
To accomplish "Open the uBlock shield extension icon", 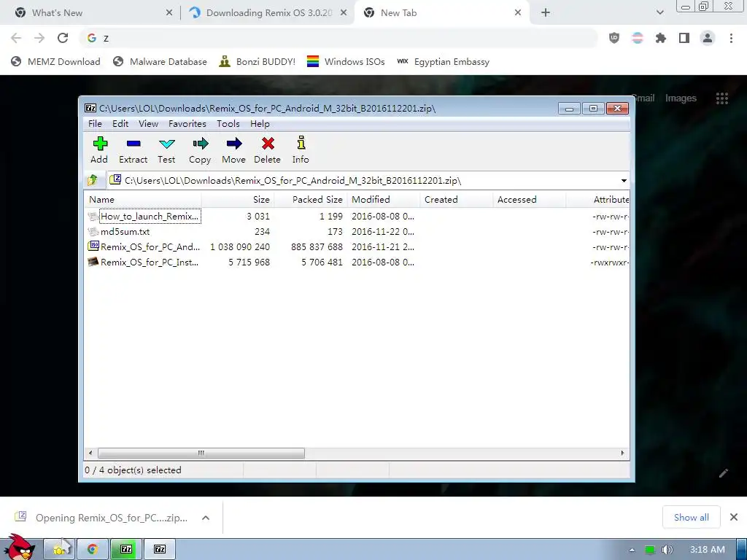I will 614,38.
